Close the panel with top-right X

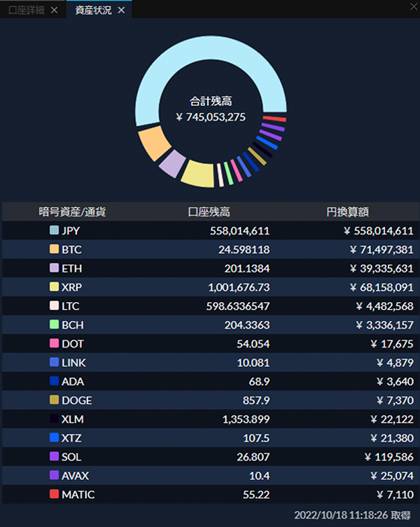[414, 6]
